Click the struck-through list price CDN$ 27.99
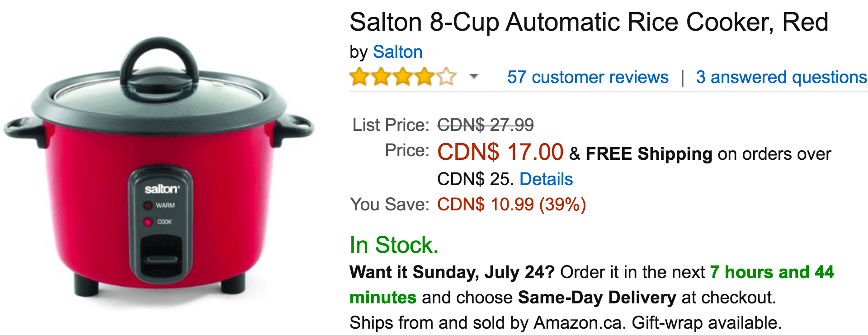Viewport: 868px width, 335px height. click(486, 125)
